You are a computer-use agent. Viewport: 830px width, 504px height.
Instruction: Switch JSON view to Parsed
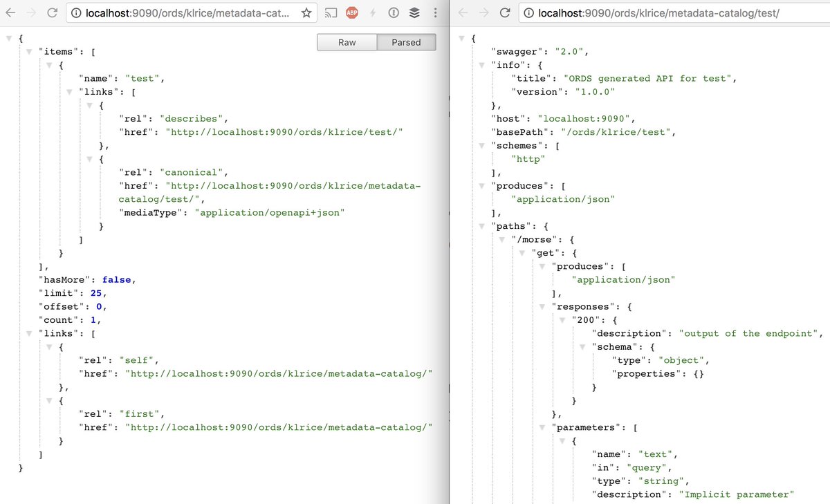[407, 42]
